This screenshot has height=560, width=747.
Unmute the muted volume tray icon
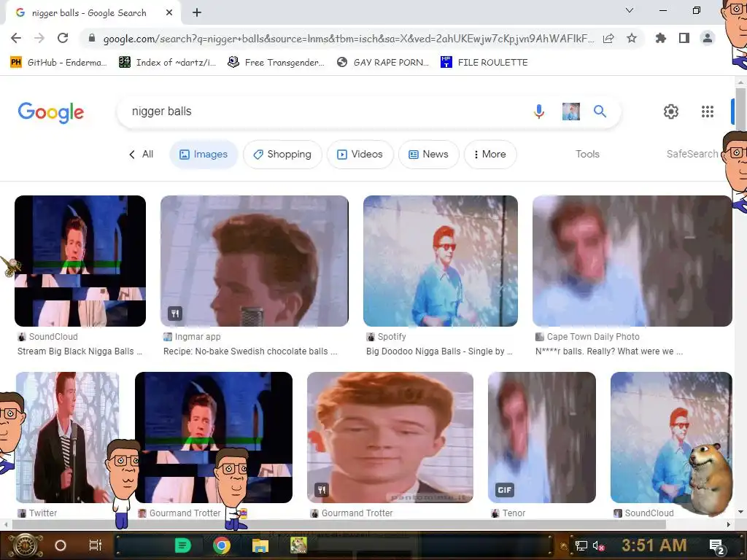(599, 545)
